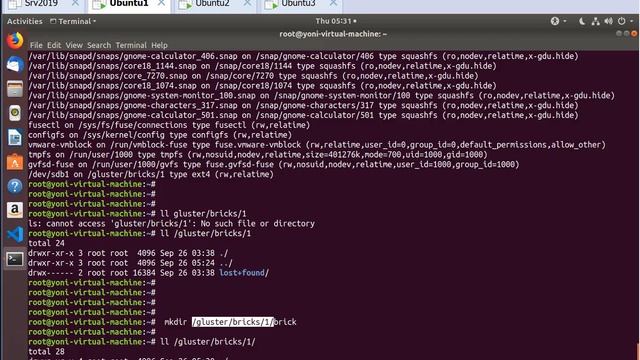Launch Visual Studio Code from dock
This screenshot has width=640, height=360.
pyautogui.click(x=15, y=235)
